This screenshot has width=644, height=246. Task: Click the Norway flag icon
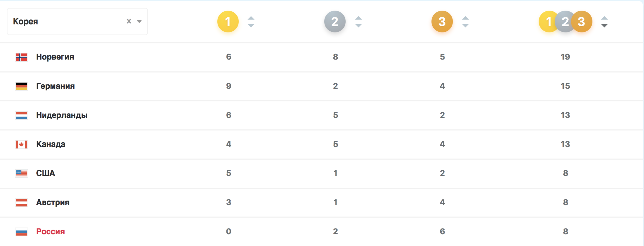21,57
